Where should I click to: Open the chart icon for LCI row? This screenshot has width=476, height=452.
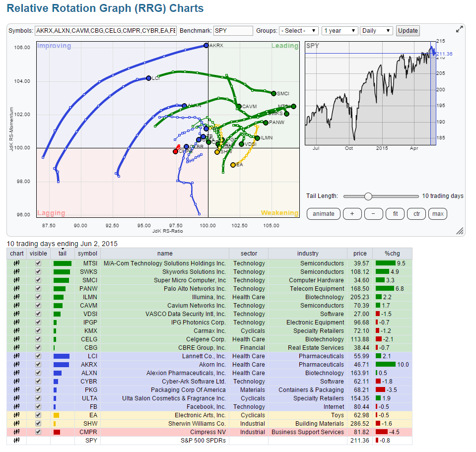[x=17, y=356]
